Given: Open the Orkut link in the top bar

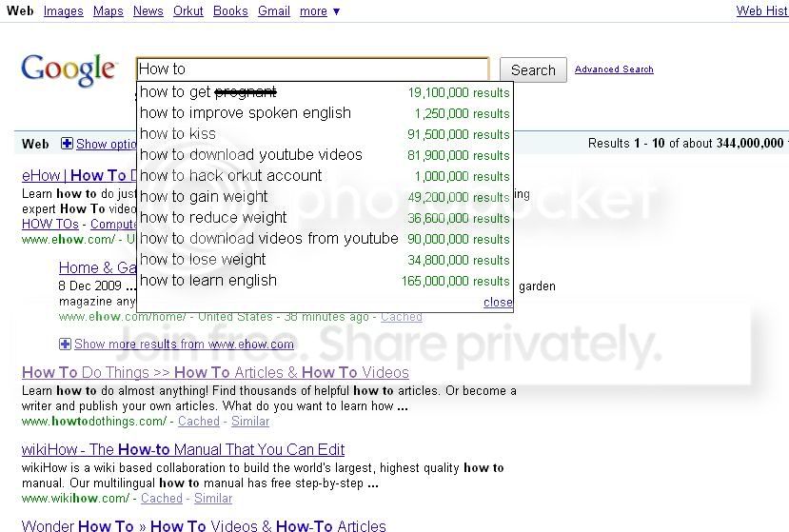Looking at the screenshot, I should [188, 10].
